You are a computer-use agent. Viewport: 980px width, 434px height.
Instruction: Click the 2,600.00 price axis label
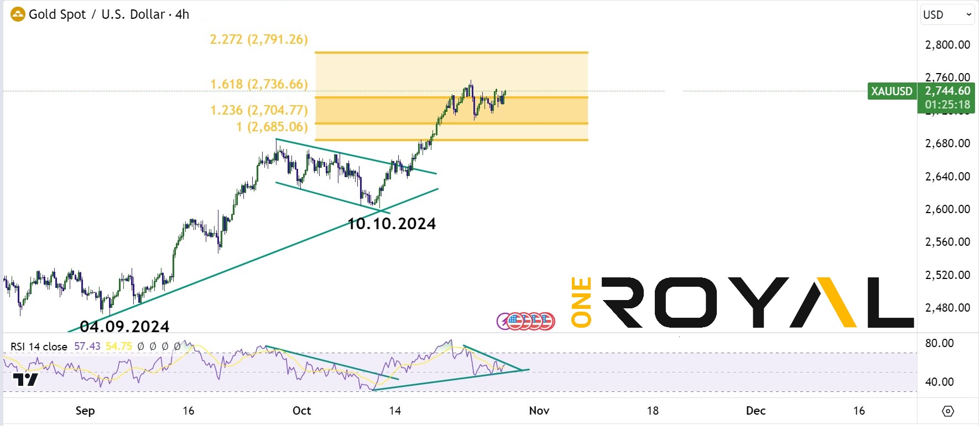coord(947,209)
